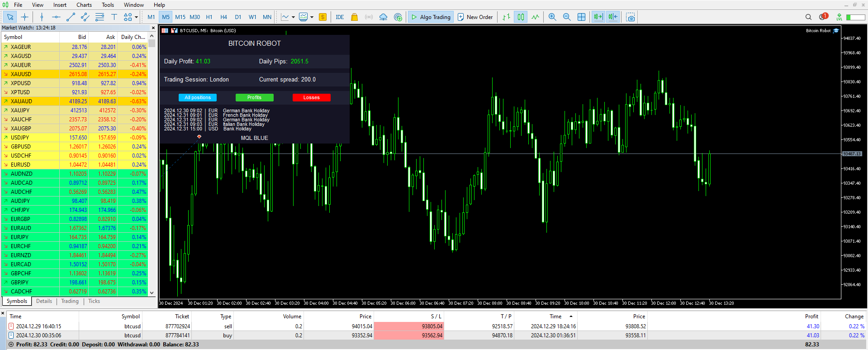Switch chart to MN timeframe
Screen dimensions: 868x350
click(267, 17)
